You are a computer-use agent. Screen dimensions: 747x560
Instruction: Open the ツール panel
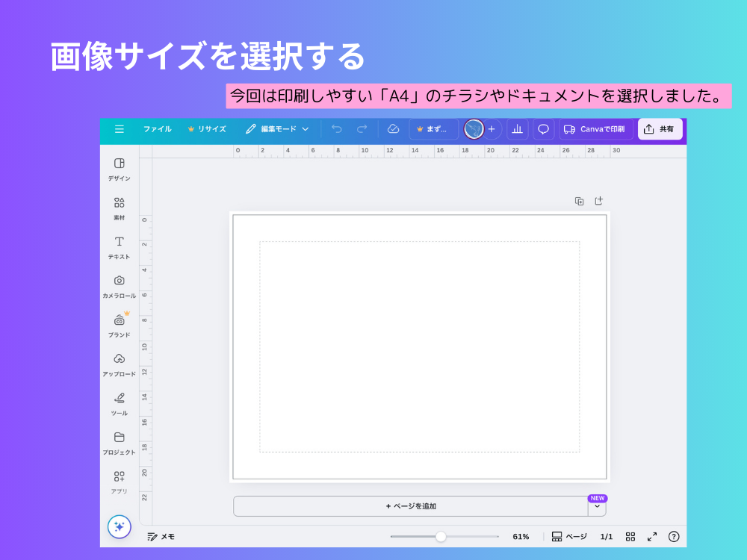point(120,402)
